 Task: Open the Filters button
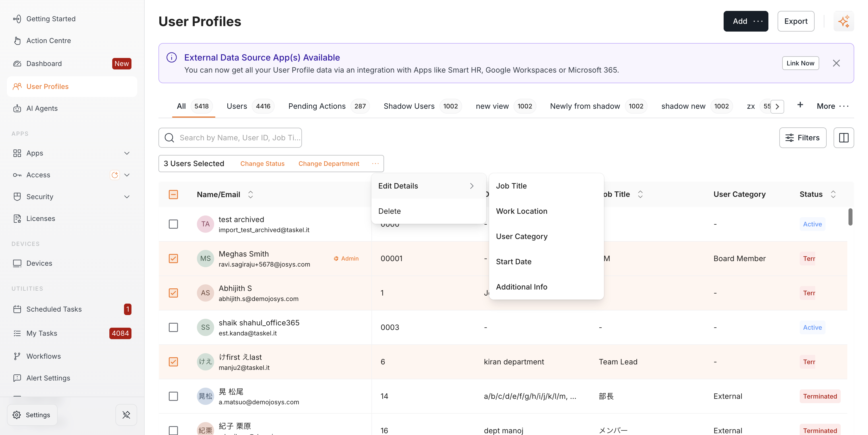click(x=803, y=138)
